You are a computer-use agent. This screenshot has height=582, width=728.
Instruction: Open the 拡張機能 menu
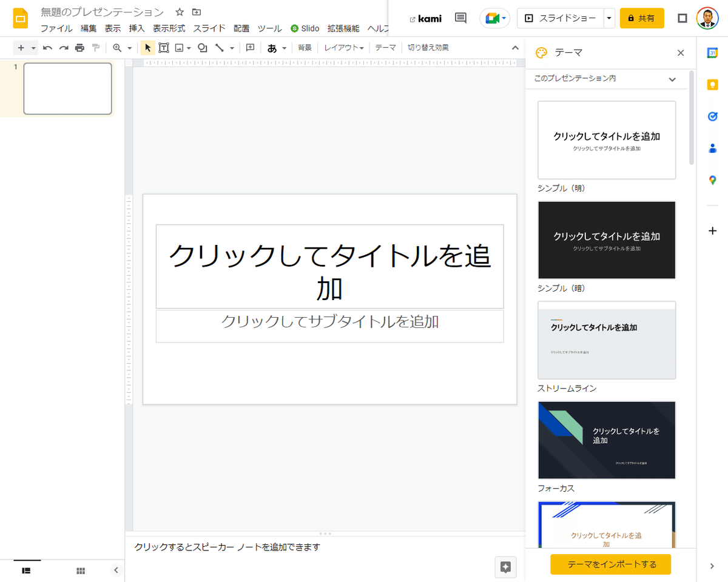coord(343,28)
